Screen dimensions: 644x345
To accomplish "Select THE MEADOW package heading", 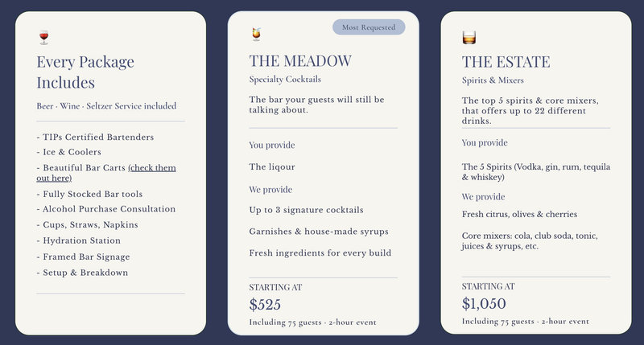I will pos(300,60).
